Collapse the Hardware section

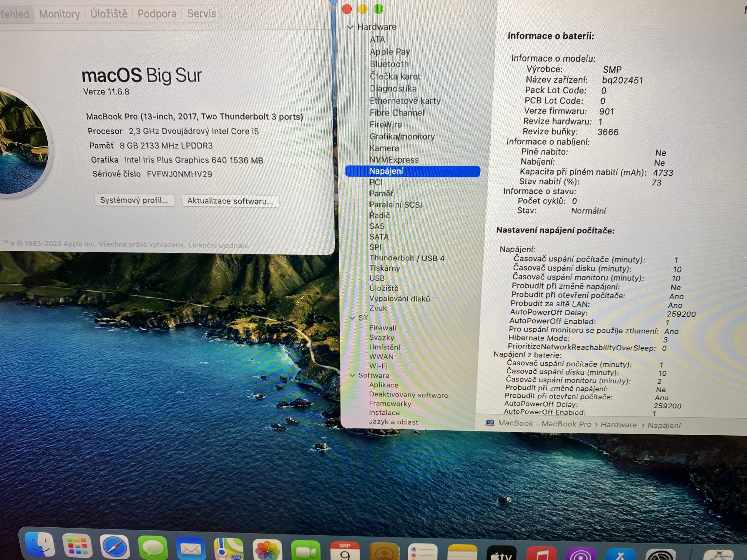pyautogui.click(x=350, y=27)
